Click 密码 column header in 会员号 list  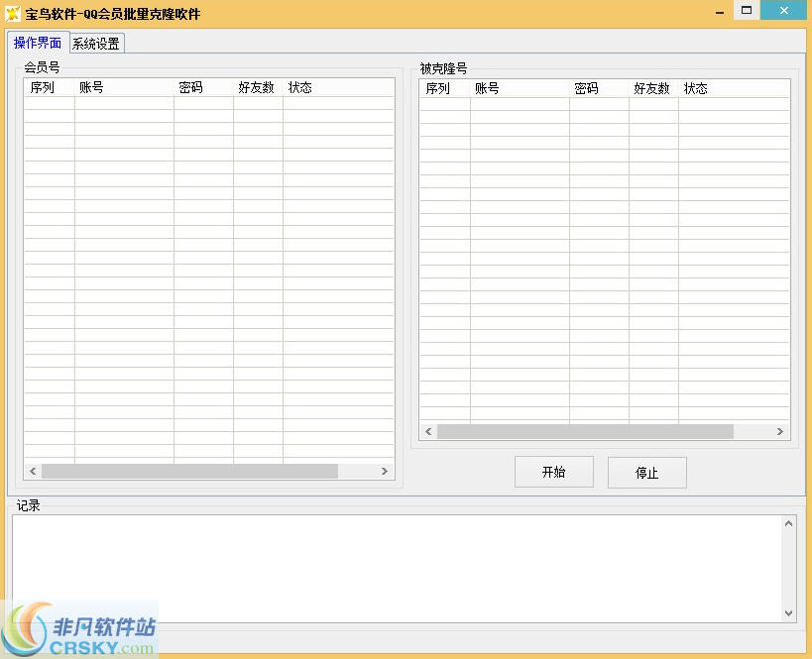[203, 87]
